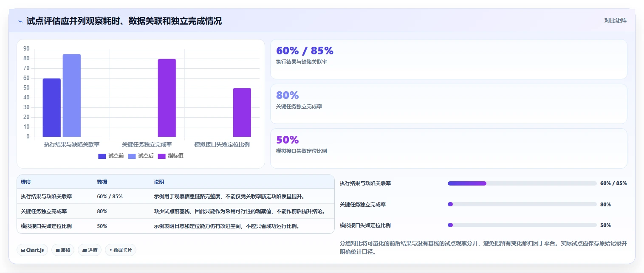
Task: Click the table cell 50%
Action: [x=102, y=226]
